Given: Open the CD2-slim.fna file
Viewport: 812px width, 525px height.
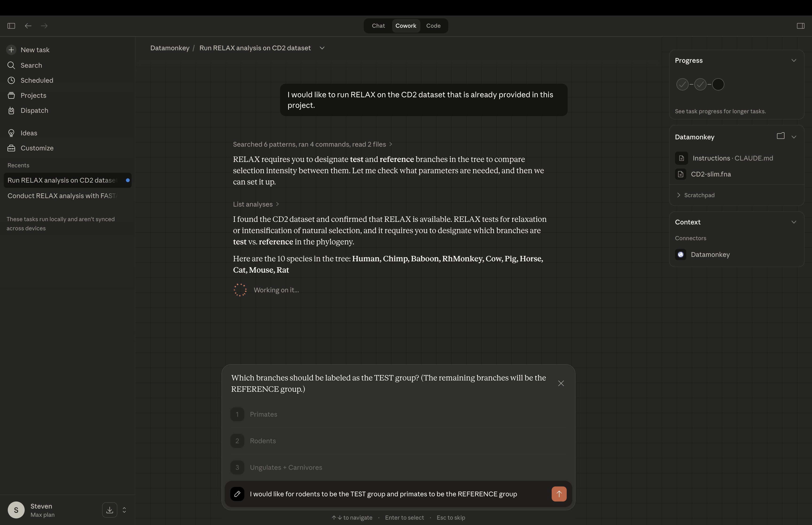Looking at the screenshot, I should (710, 174).
